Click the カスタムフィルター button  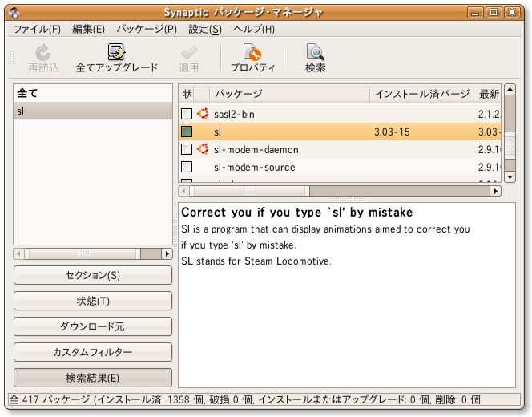[x=93, y=352]
